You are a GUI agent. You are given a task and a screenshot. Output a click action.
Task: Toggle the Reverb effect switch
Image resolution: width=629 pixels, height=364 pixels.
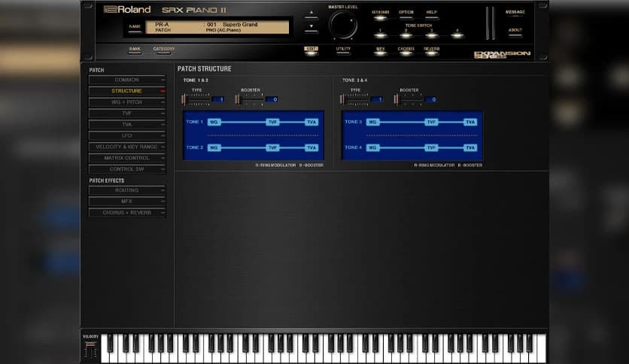[432, 51]
